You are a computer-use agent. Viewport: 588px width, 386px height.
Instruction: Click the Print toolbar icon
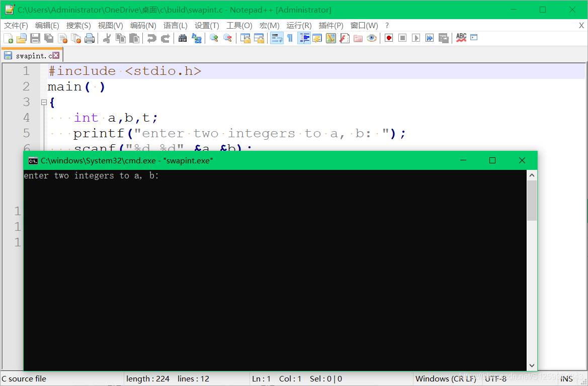[90, 38]
